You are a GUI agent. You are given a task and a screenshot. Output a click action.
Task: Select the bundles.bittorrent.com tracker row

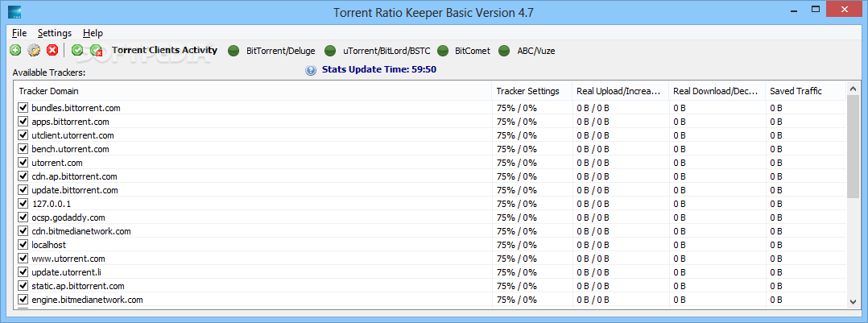coord(431,107)
